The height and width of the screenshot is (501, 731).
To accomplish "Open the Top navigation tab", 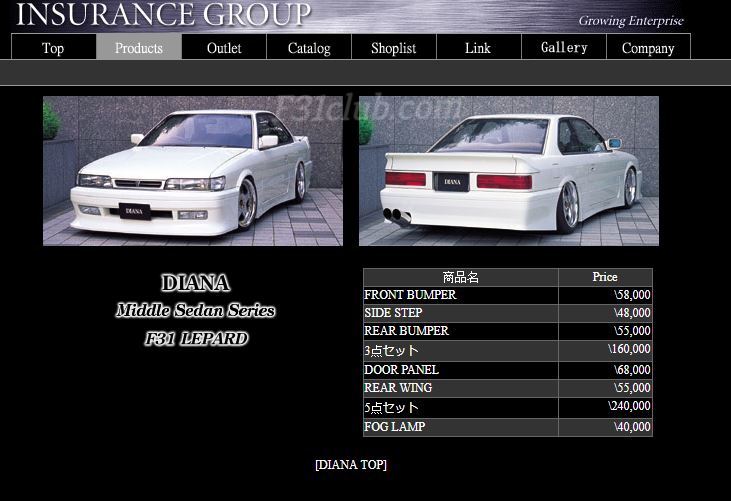I will pyautogui.click(x=54, y=47).
